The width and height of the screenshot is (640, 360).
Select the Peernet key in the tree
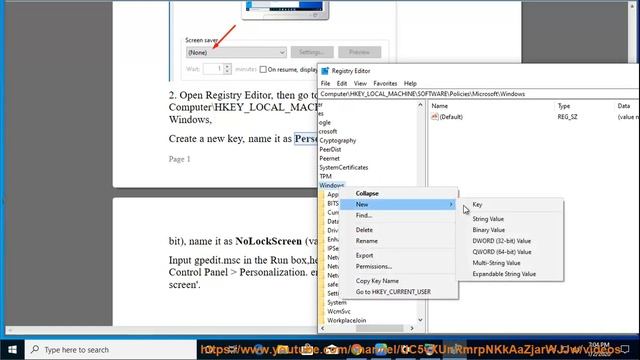click(x=329, y=158)
